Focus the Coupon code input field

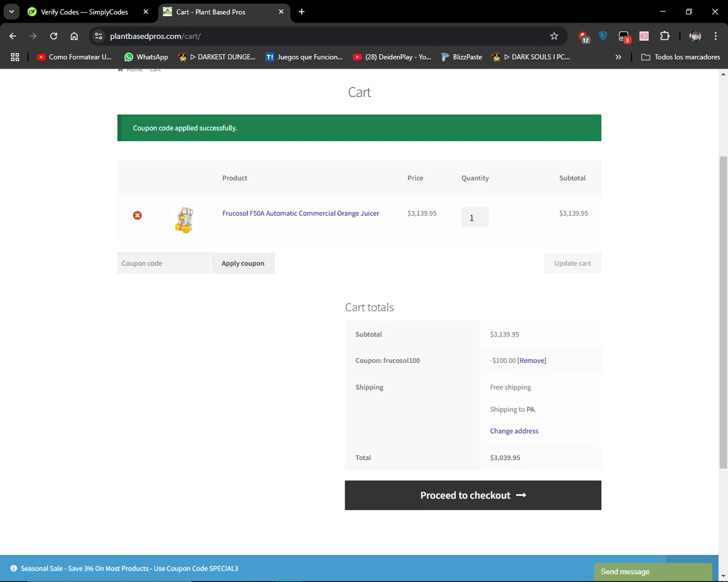[164, 263]
